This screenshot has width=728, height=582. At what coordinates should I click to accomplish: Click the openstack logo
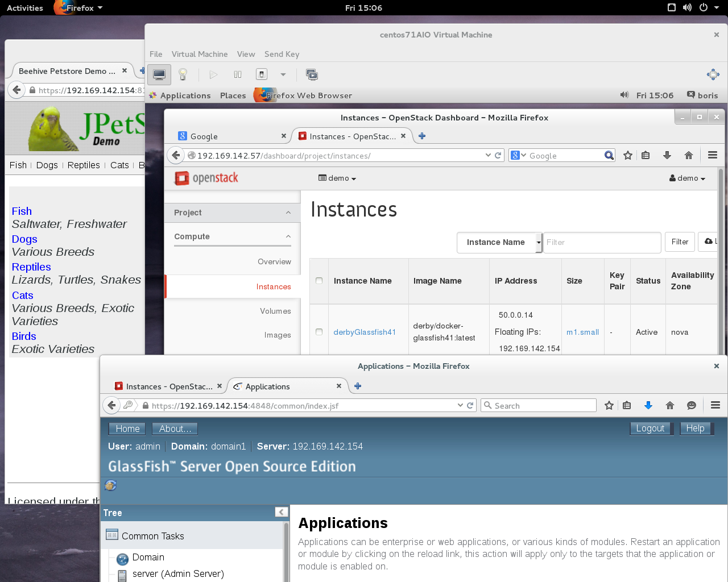206,178
